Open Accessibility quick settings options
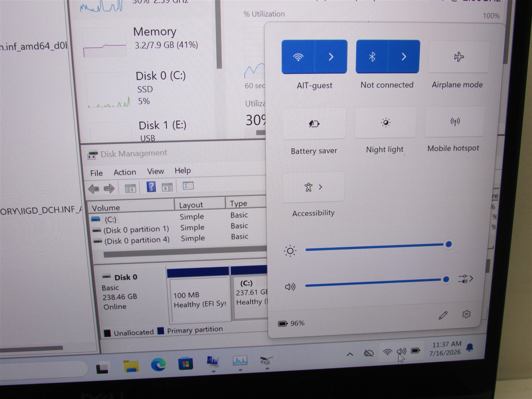The image size is (532, 399). [314, 187]
